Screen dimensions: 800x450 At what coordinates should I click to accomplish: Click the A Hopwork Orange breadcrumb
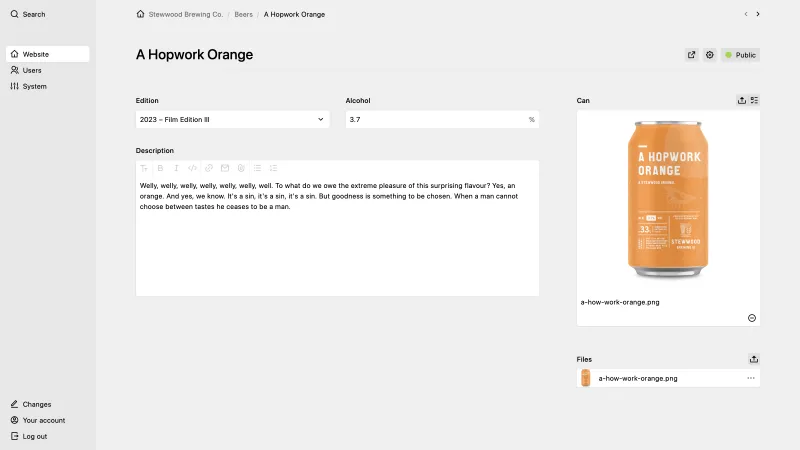(x=294, y=14)
